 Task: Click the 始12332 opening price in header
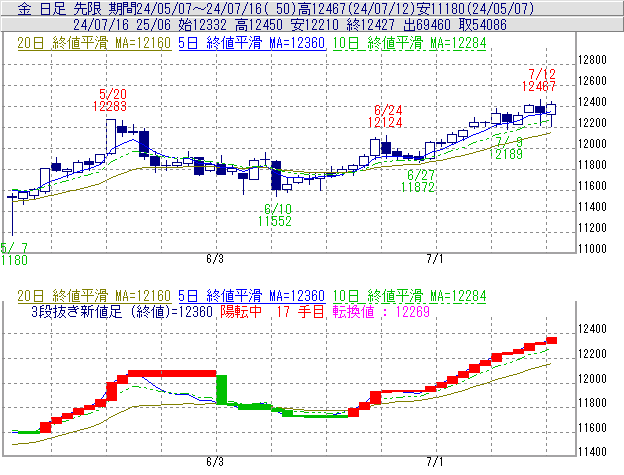click(x=202, y=25)
